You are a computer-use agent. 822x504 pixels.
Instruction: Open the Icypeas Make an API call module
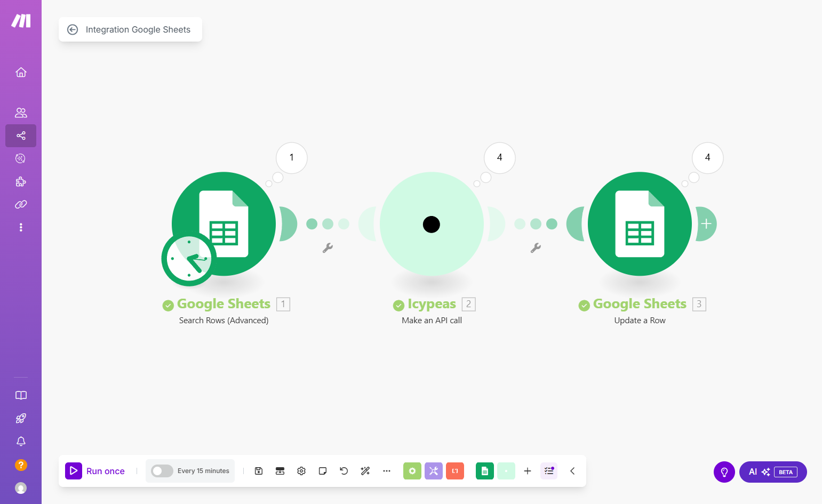tap(432, 224)
